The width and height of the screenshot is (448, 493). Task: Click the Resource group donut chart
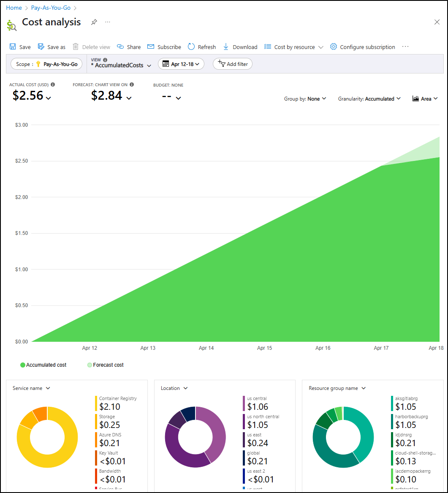[343, 437]
